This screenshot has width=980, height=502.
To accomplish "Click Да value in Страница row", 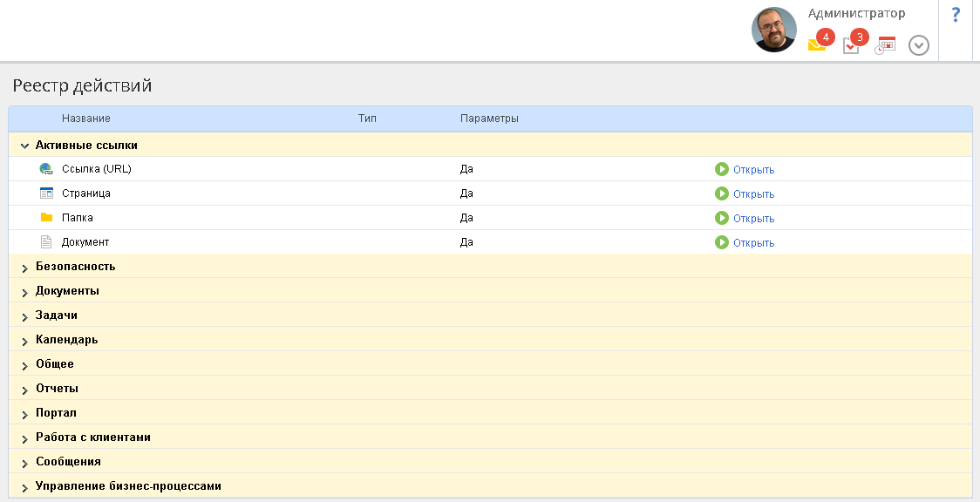I will click(x=466, y=193).
